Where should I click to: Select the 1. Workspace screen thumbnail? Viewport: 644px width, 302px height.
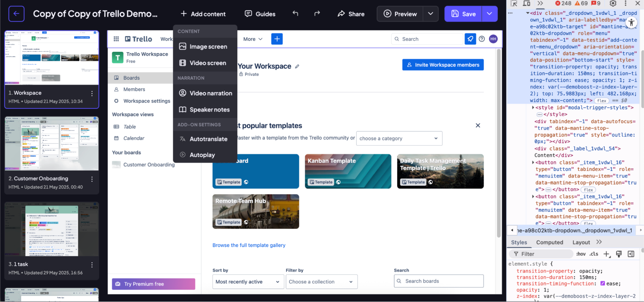[x=52, y=58]
